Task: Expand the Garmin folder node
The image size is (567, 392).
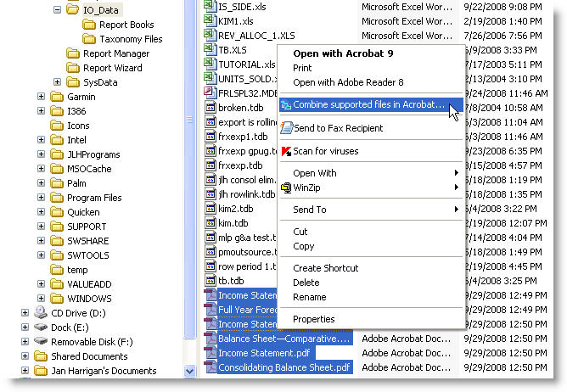Action: [x=42, y=96]
